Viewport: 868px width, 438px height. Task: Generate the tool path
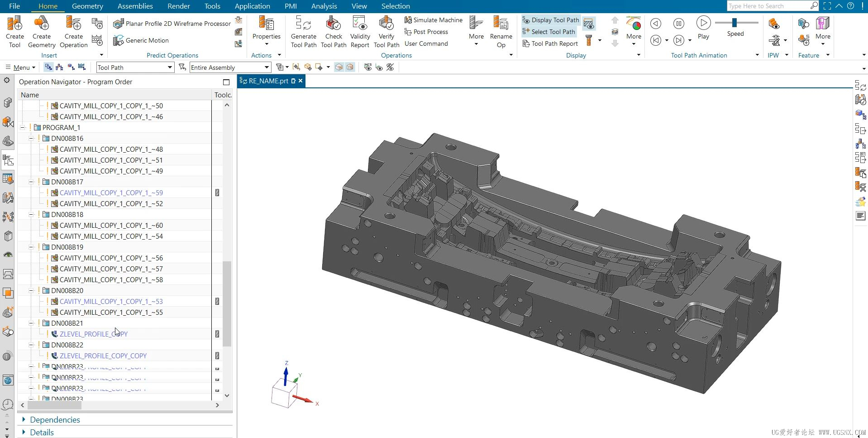point(304,32)
